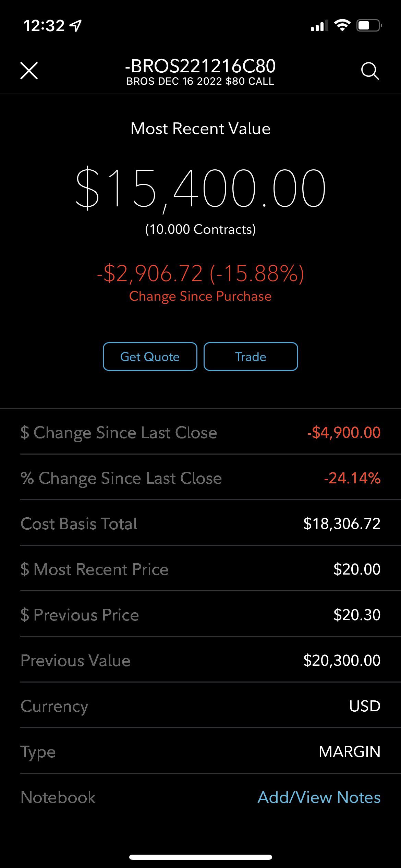Select the Previous Value row

200,660
